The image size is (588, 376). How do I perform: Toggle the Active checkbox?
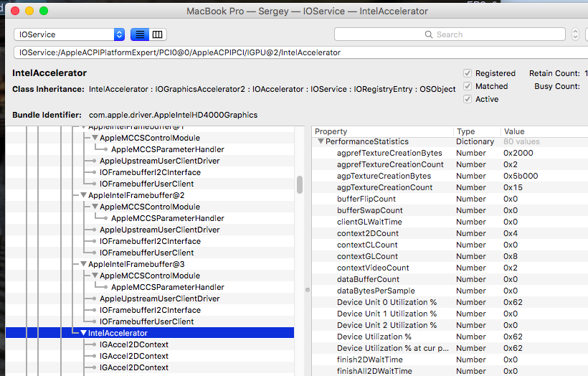pyautogui.click(x=468, y=99)
